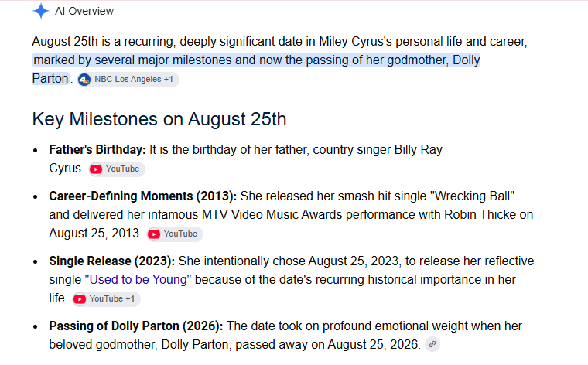
Task: Open YouTube source beside Billy Ray Cyrus
Action: click(117, 169)
